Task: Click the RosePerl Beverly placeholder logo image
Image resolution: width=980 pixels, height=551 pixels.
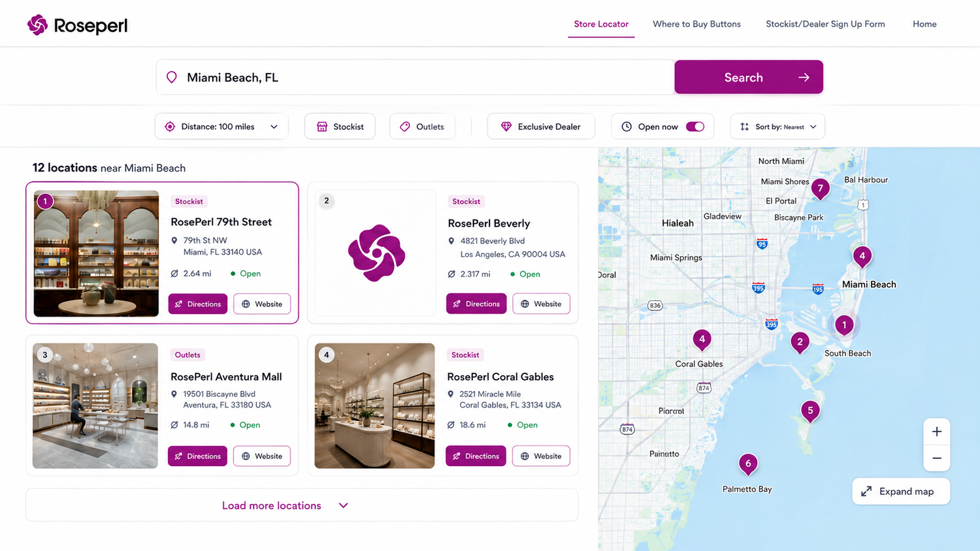Action: coord(376,253)
